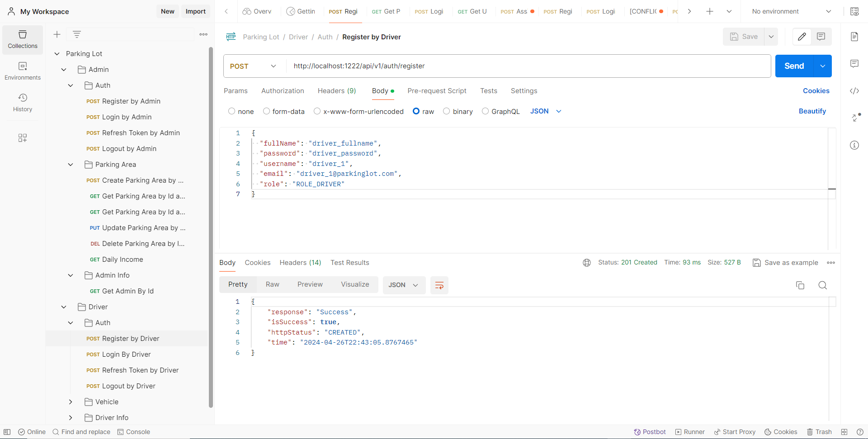Image resolution: width=868 pixels, height=439 pixels.
Task: Click the collections sidebar scrollbar
Action: (x=211, y=227)
